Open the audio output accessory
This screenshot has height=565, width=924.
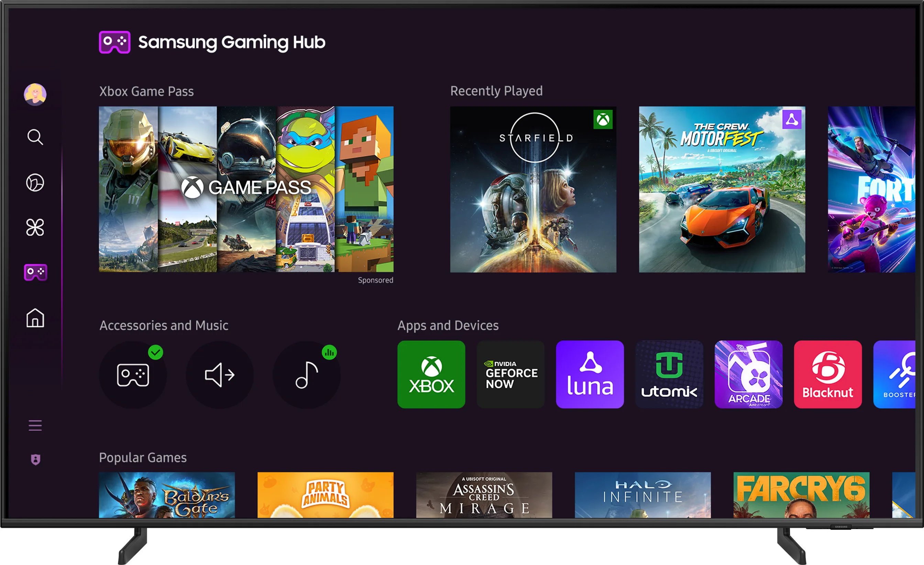pyautogui.click(x=220, y=375)
